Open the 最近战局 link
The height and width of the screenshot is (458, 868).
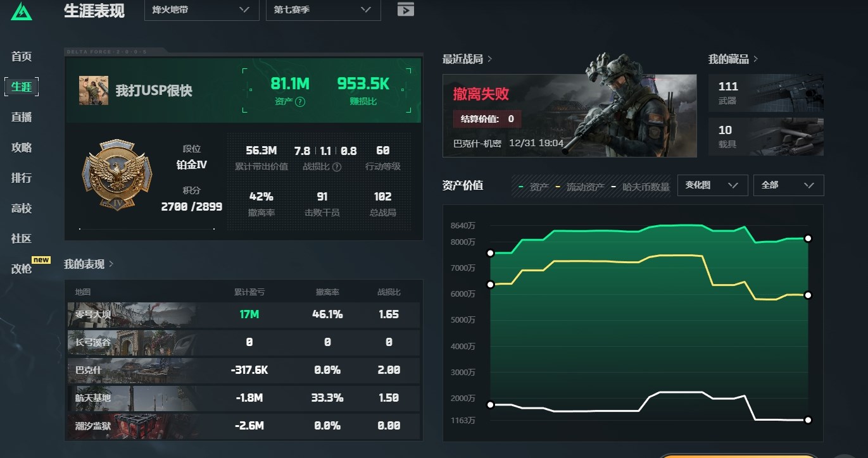[467, 59]
